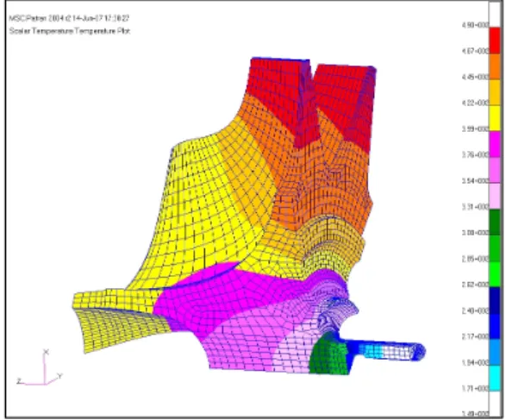
Task: Click the white swatch at the legend bottom
Action: 495,404
